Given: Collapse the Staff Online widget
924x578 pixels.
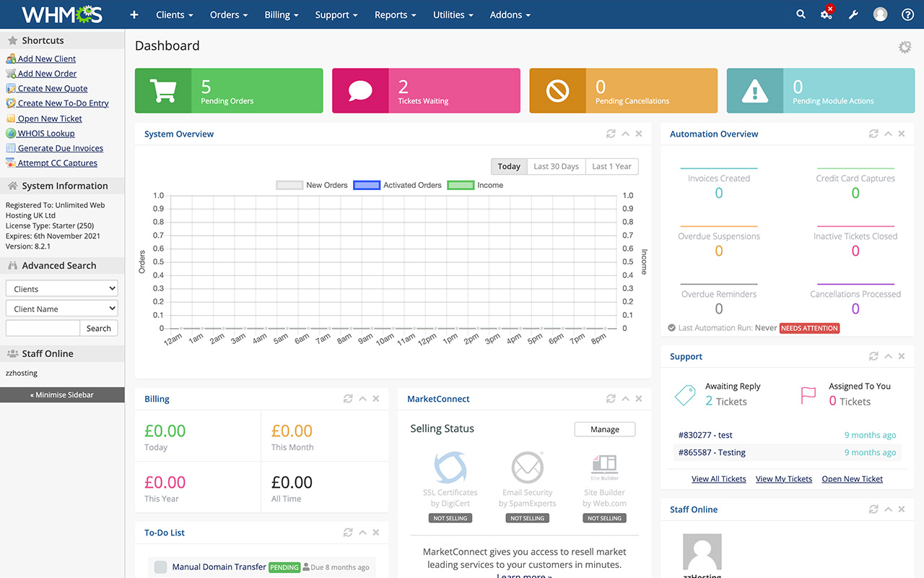Looking at the screenshot, I should (888, 509).
